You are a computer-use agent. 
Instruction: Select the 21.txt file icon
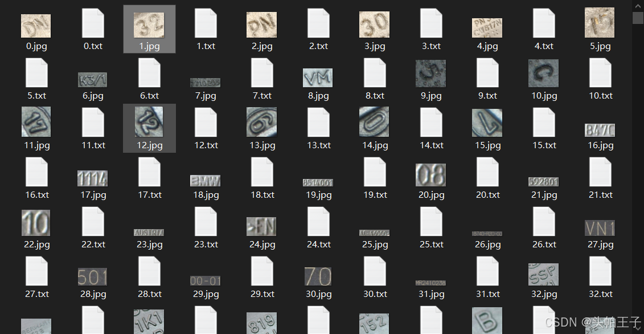coord(601,172)
